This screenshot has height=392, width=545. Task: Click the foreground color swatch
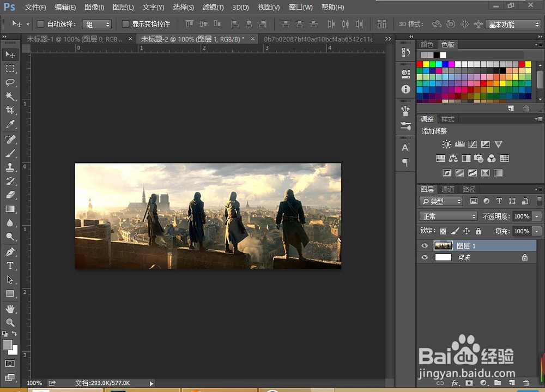[x=7, y=345]
